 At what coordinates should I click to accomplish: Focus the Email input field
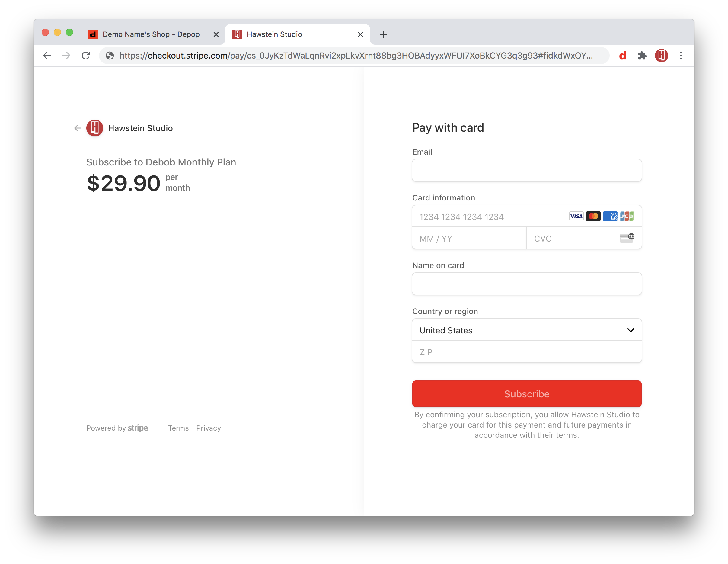point(527,170)
